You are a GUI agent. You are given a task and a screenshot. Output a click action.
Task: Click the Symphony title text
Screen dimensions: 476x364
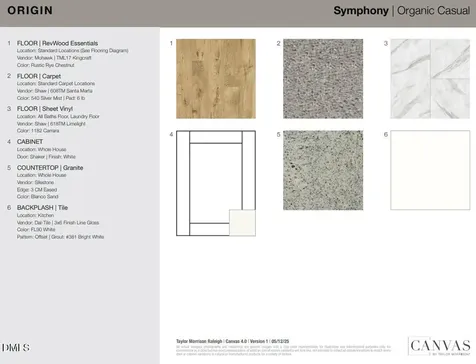[361, 11]
